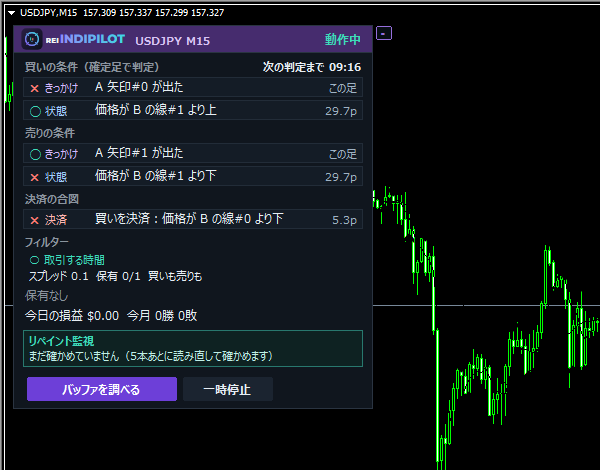Screen dimensions: 600x470
Task: Click the X mark on the sell 状態 row
Action: pos(35,177)
